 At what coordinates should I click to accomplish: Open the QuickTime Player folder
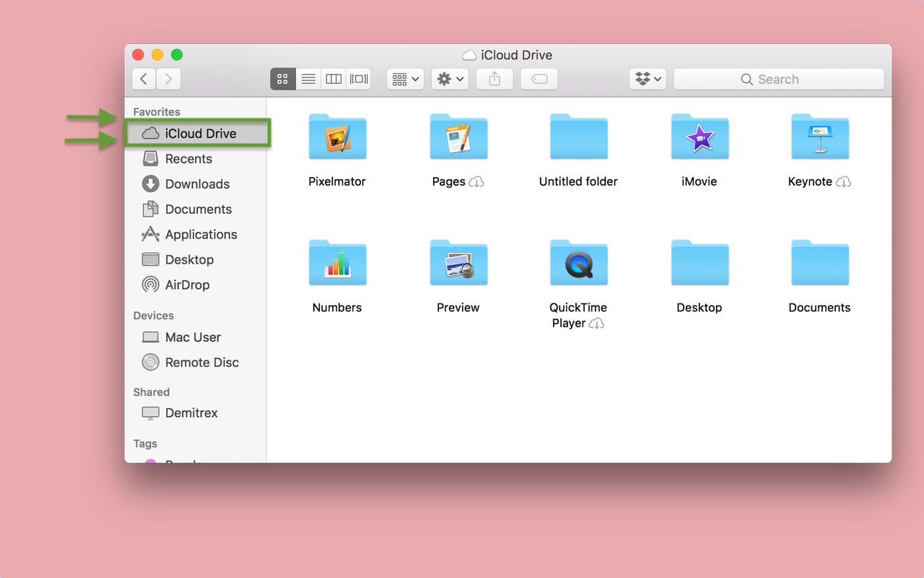point(578,262)
